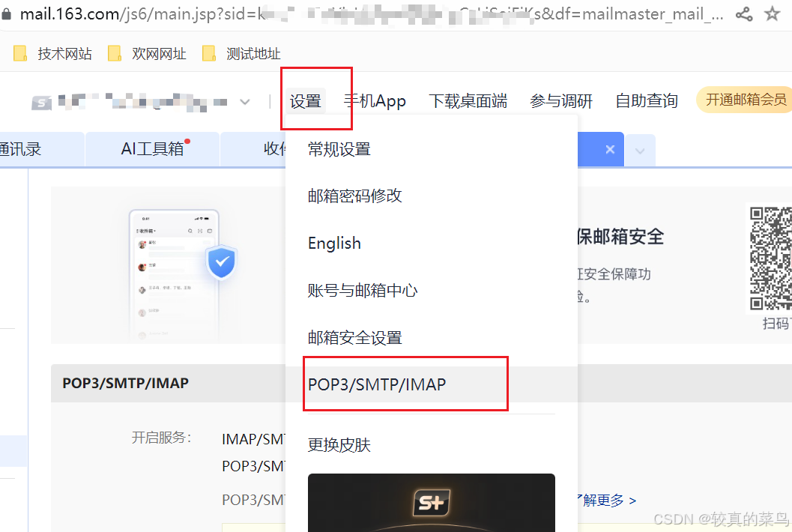Click the address bar URL

pyautogui.click(x=371, y=13)
